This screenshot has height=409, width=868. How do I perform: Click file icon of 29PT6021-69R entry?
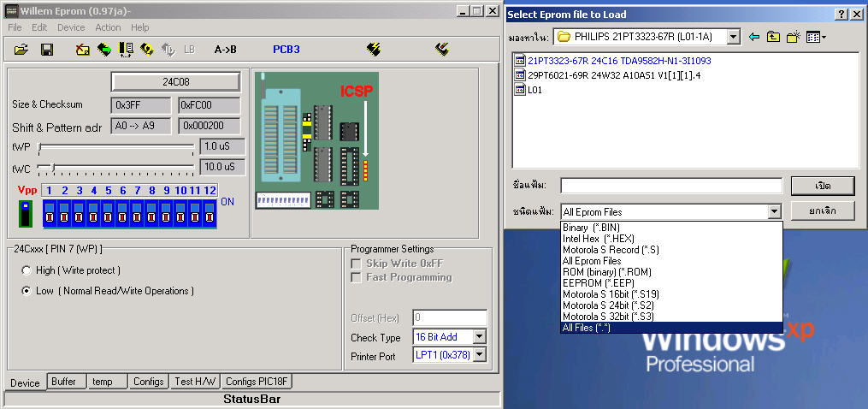coord(520,74)
